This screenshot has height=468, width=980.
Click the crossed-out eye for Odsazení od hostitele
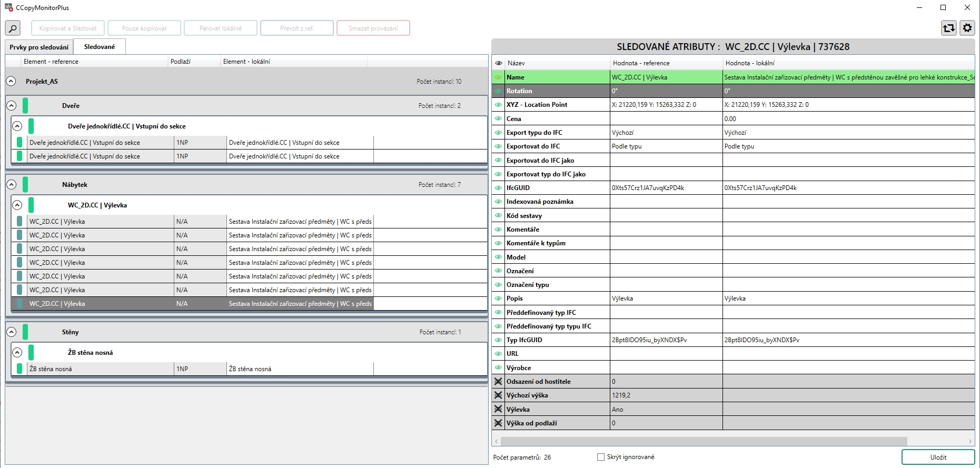click(x=498, y=381)
